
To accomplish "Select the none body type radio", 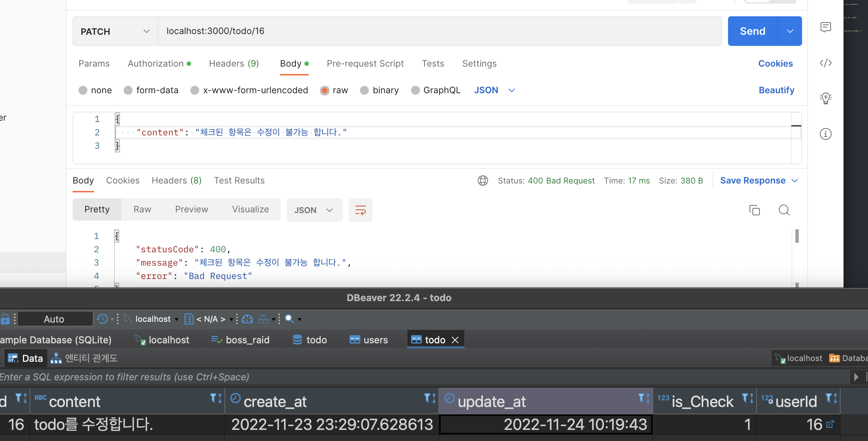I will (83, 90).
